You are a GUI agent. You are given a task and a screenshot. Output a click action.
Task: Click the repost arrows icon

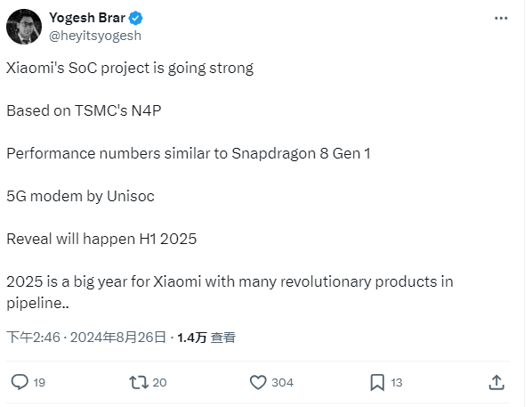click(x=139, y=382)
